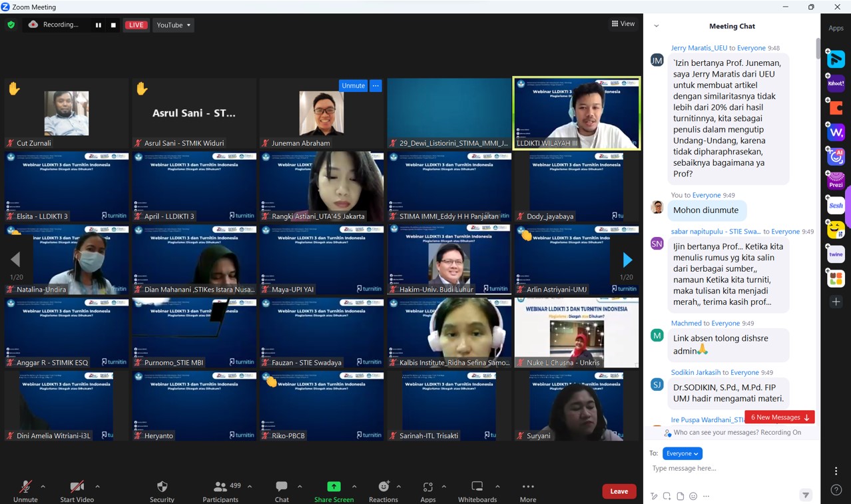Select Nuke L Chusna - Unkris video tile
Image resolution: width=851 pixels, height=504 pixels.
(577, 333)
